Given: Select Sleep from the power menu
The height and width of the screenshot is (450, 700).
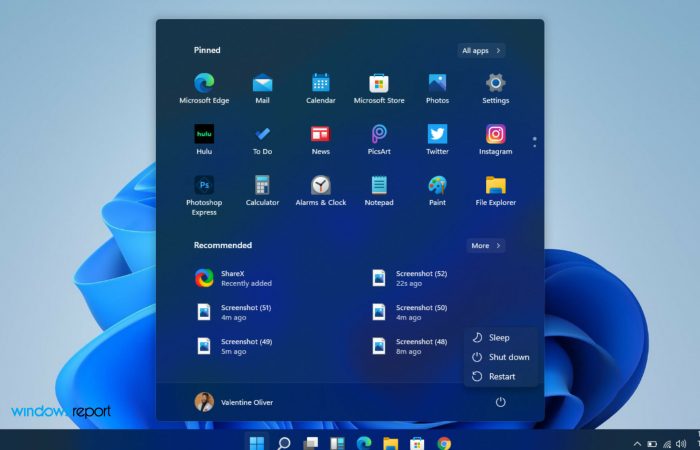Looking at the screenshot, I should [x=500, y=338].
